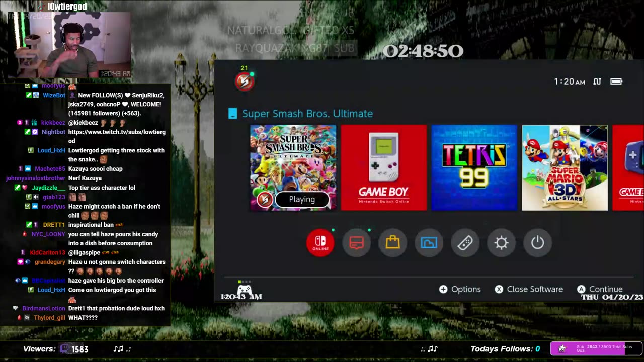This screenshot has height=362, width=644.
Task: Open the Album icon
Action: point(429,243)
